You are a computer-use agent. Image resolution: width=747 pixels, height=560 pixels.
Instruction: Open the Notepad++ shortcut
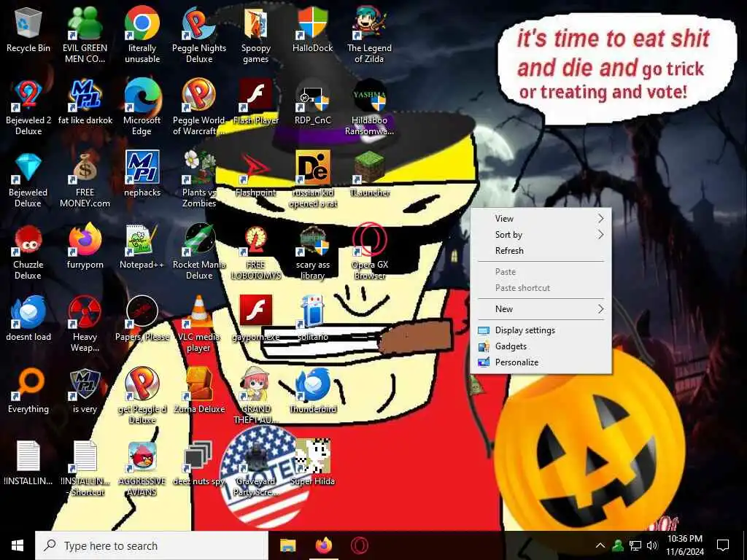point(142,248)
